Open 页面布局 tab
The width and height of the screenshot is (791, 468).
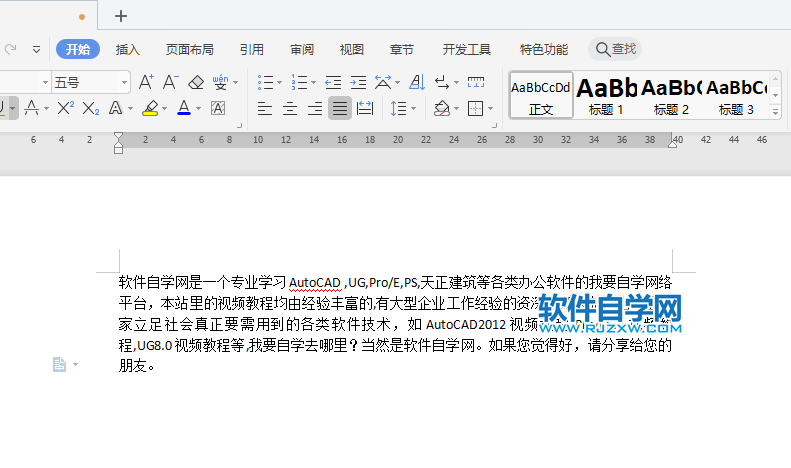[x=190, y=49]
